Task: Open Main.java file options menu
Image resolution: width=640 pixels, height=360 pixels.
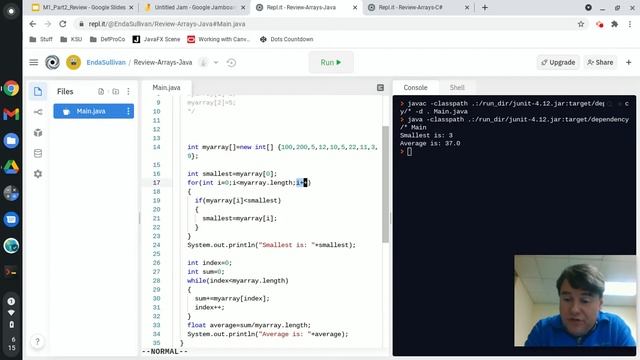Action: pyautogui.click(x=129, y=111)
